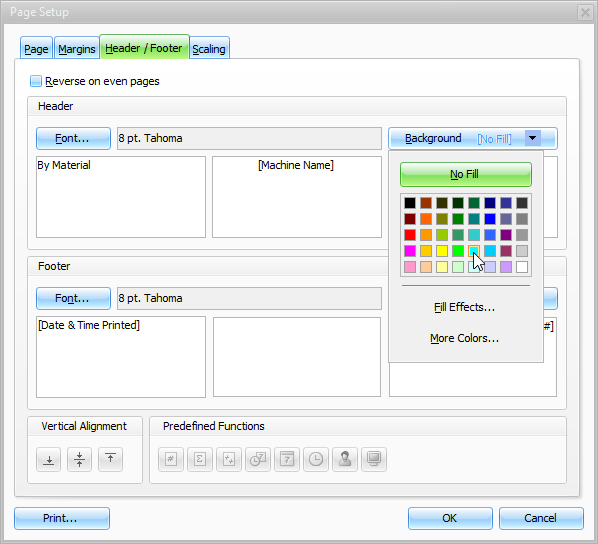Toggle Reverse on even pages checkbox

36,81
